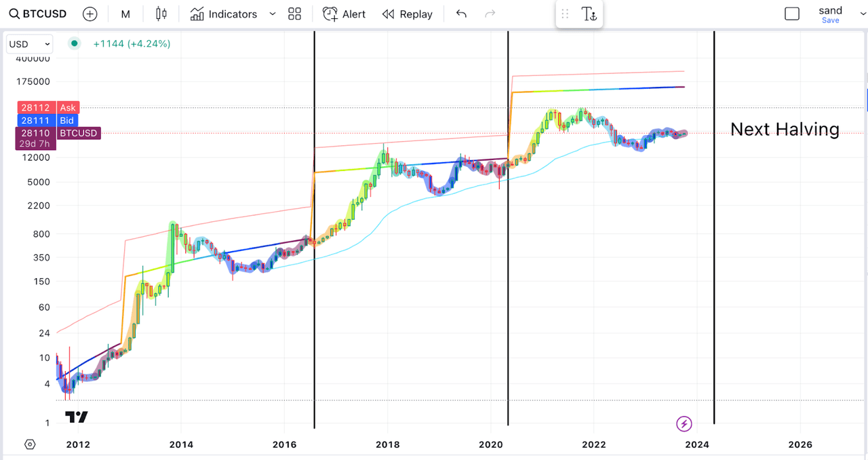Click the redo arrow icon
Viewport: 868px width, 460px height.
pos(490,14)
